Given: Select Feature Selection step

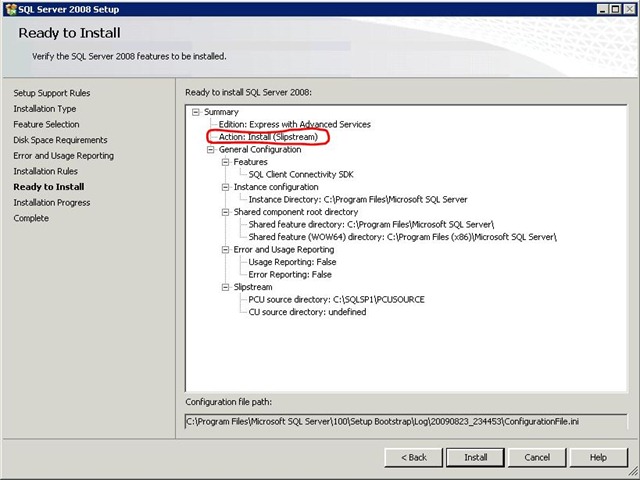Looking at the screenshot, I should [x=46, y=124].
